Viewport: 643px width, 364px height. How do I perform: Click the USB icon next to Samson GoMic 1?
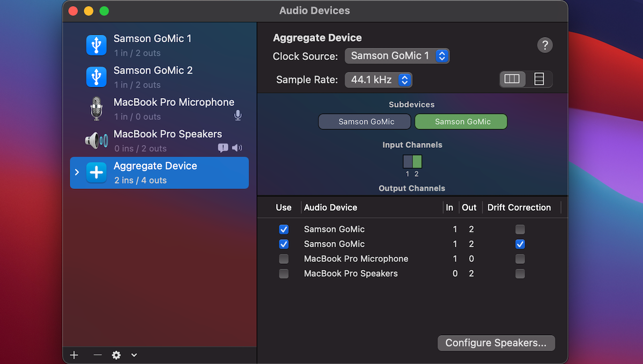96,45
